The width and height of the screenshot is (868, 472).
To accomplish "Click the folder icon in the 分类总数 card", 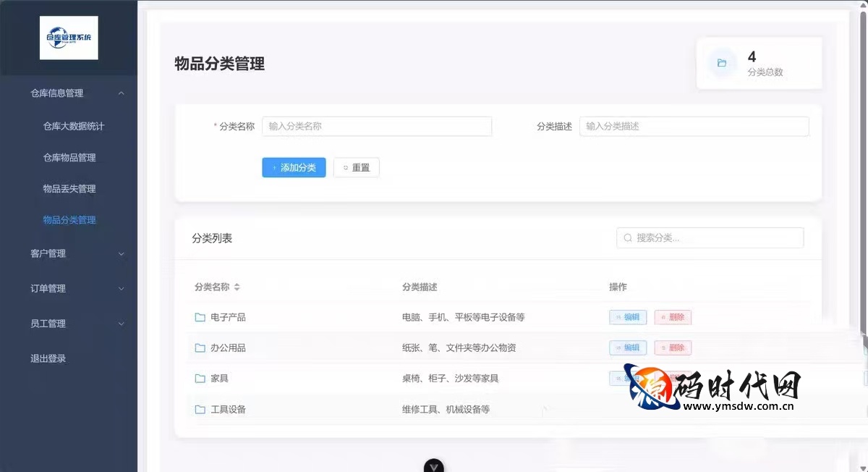I will (x=722, y=62).
